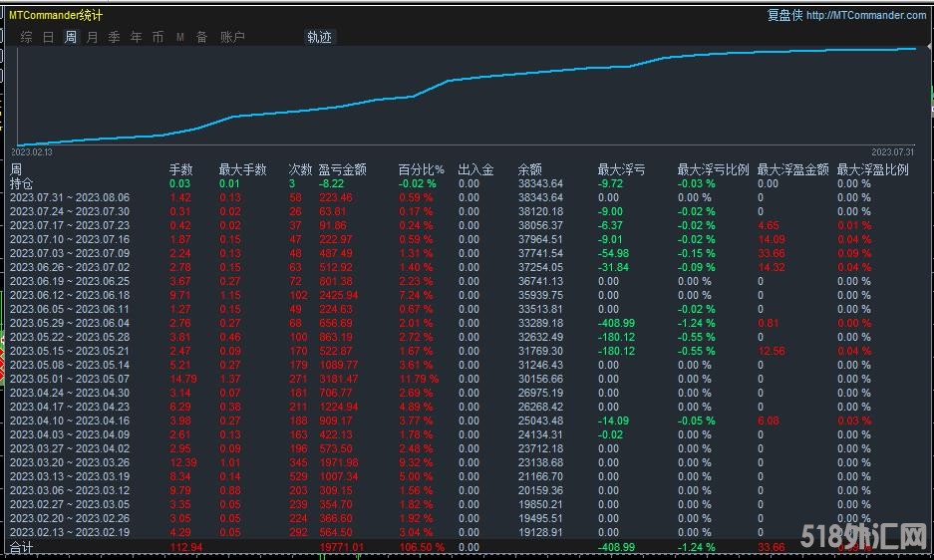Screen dimensions: 934x560
Task: Switch to the 账户 account tab
Action: [x=232, y=37]
